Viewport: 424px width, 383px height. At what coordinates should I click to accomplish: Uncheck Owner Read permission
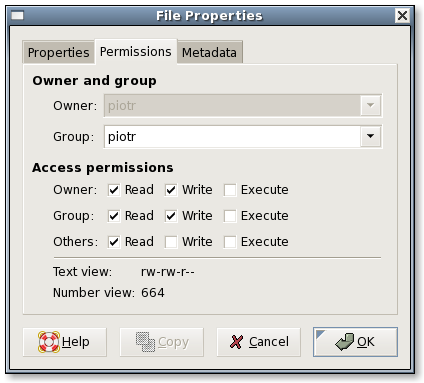click(114, 190)
